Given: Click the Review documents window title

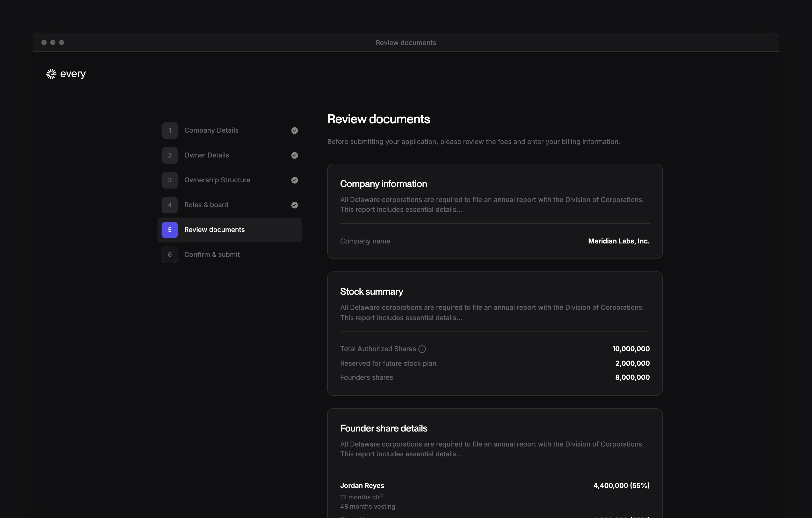Looking at the screenshot, I should coord(406,43).
